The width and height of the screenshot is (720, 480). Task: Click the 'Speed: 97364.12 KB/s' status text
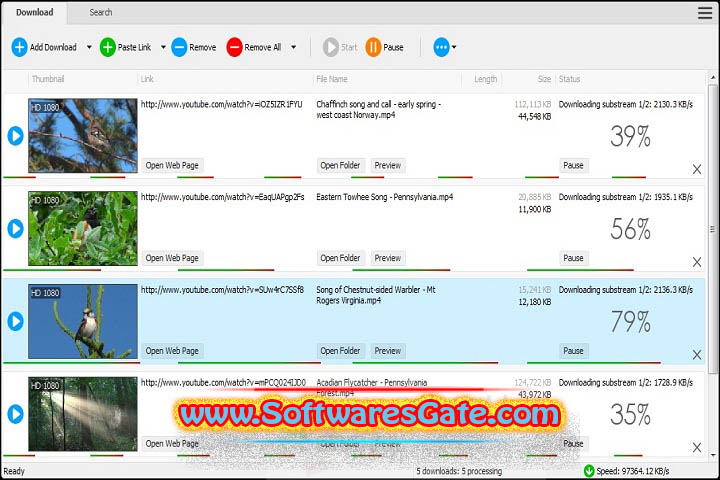click(x=633, y=471)
